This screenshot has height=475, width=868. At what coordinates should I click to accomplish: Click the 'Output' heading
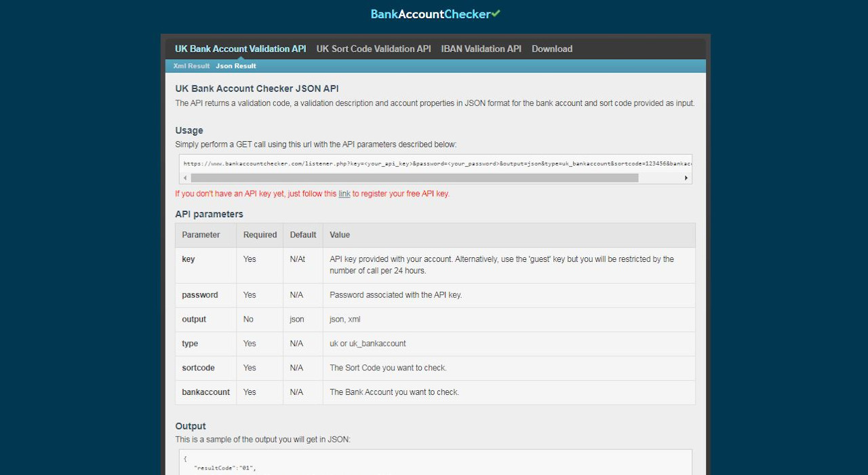(191, 426)
